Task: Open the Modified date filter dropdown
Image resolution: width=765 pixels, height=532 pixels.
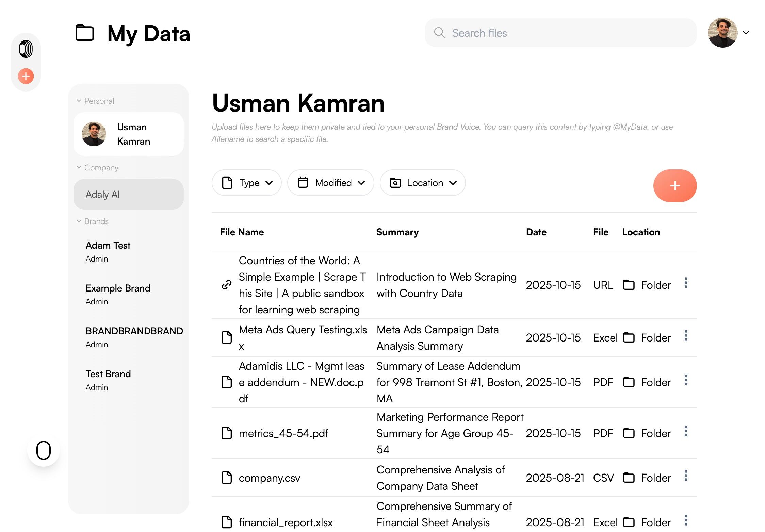Action: coord(331,183)
